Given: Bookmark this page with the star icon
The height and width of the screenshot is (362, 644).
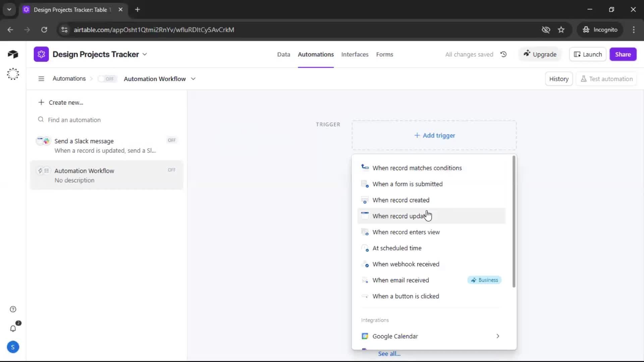Looking at the screenshot, I should point(561,29).
